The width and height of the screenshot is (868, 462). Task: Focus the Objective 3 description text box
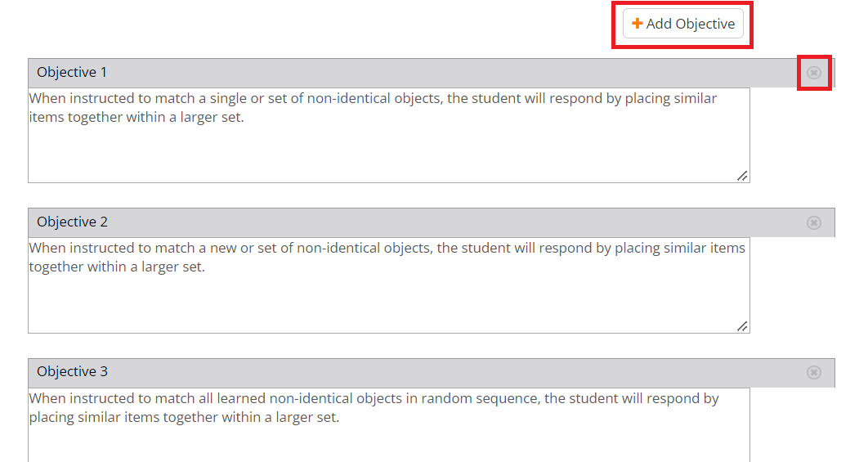point(388,442)
